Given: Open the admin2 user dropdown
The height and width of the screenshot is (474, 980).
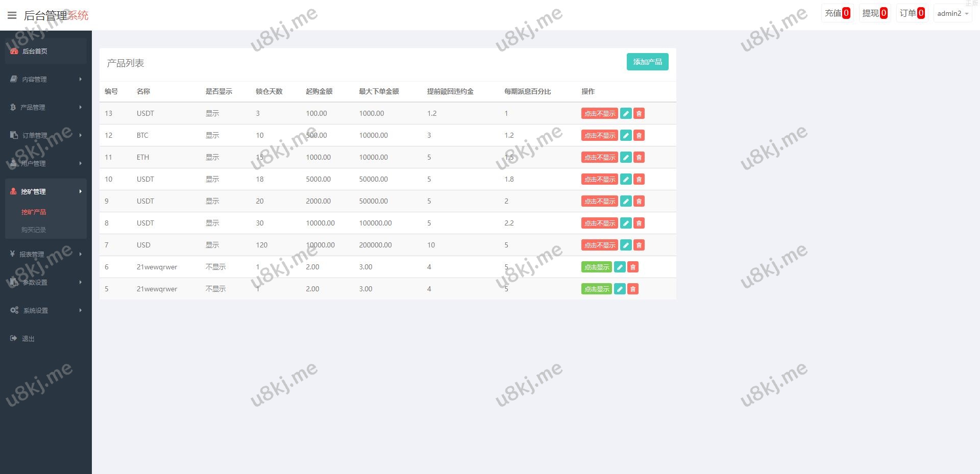Looking at the screenshot, I should click(x=952, y=14).
